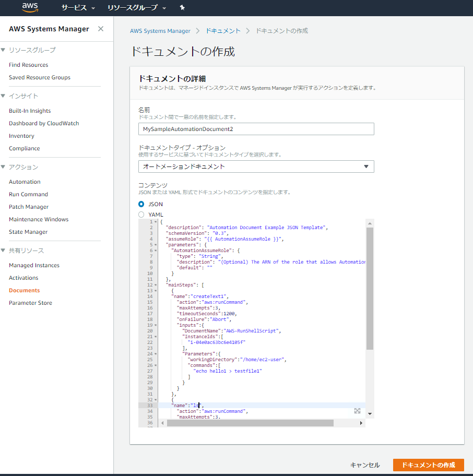The width and height of the screenshot is (473, 476).
Task: Click editor horizontal scrollbar left arrow
Action: point(162,423)
